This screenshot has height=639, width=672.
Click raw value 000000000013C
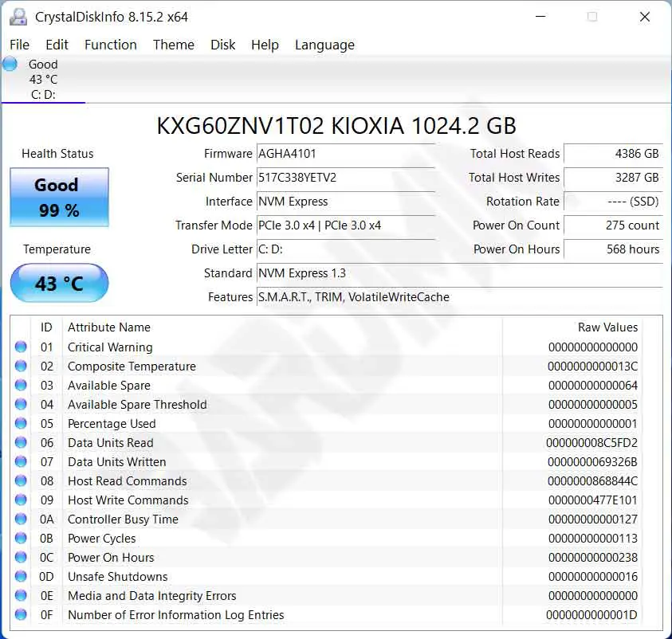point(593,367)
